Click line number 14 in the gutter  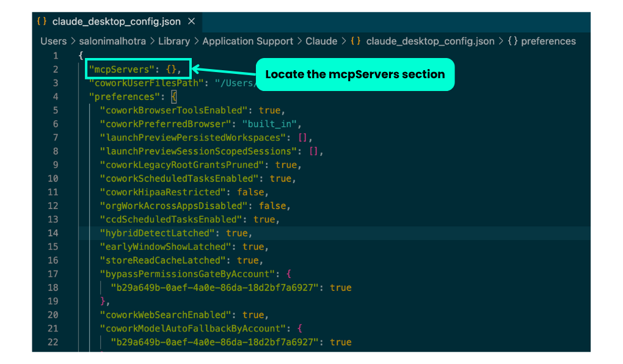53,233
